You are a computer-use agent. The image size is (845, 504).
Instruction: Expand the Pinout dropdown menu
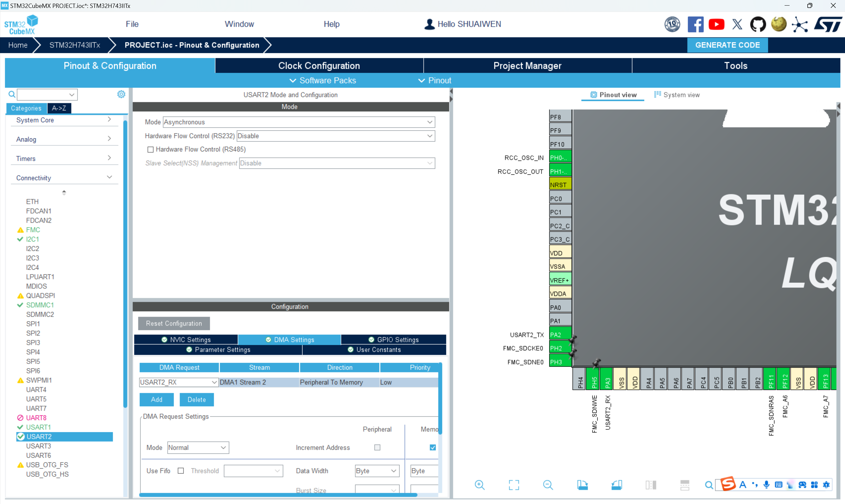coord(435,80)
